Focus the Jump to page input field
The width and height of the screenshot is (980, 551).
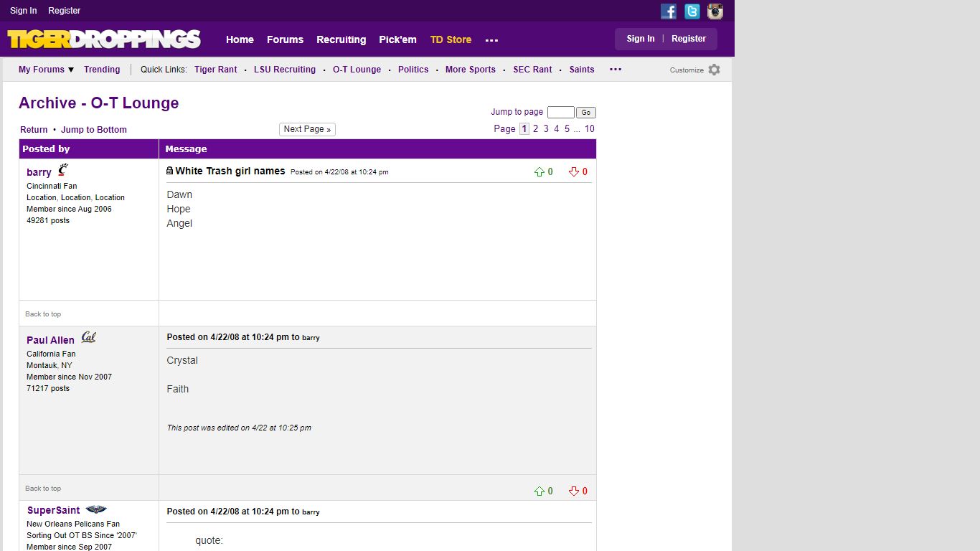click(x=561, y=113)
